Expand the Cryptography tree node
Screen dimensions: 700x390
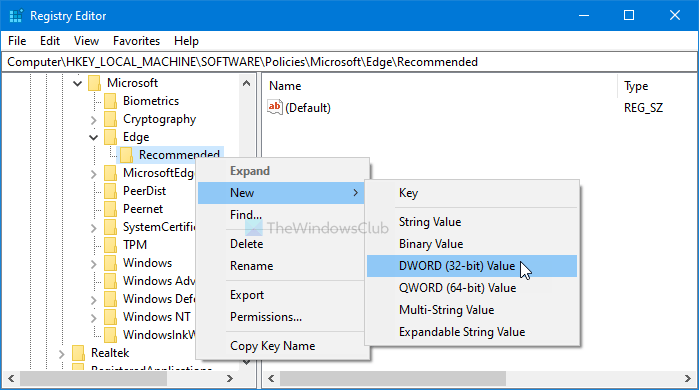click(x=93, y=120)
